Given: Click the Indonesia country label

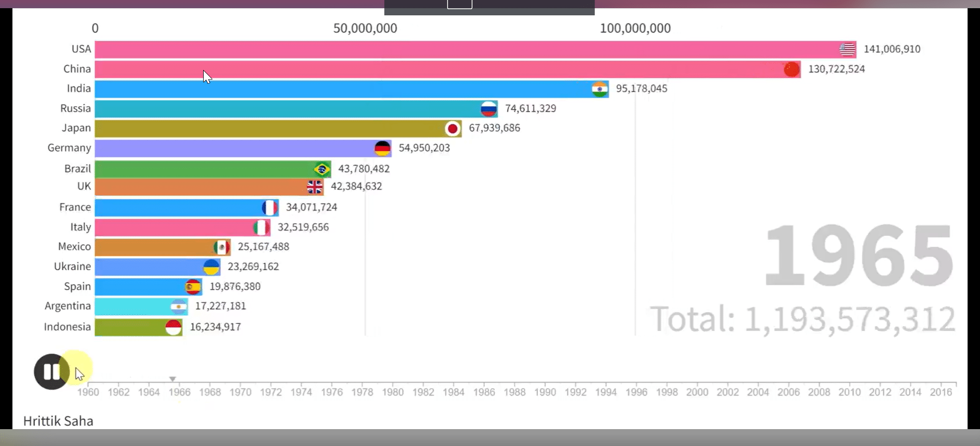Looking at the screenshot, I should [x=67, y=327].
